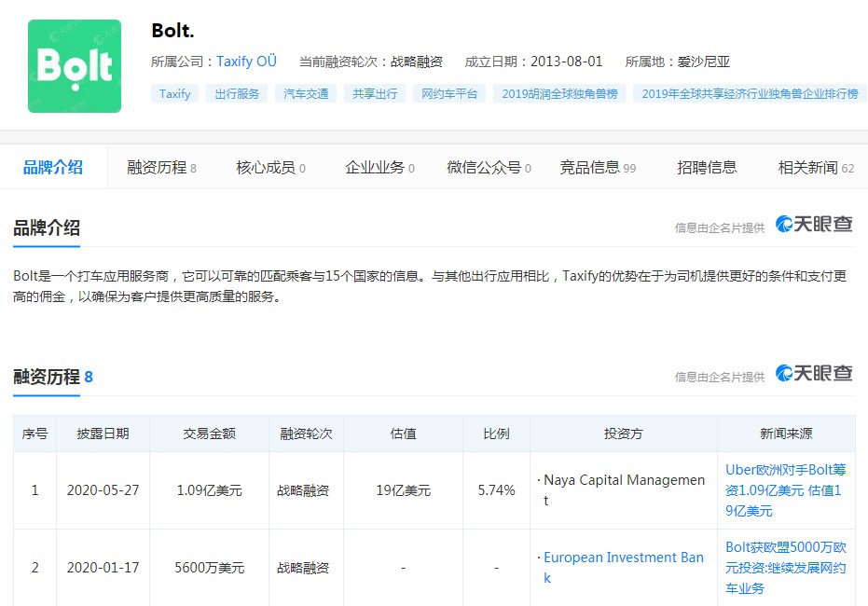Click the 成立日期 2013-08-01 text
Viewport: 868px width, 606px height.
click(x=533, y=62)
